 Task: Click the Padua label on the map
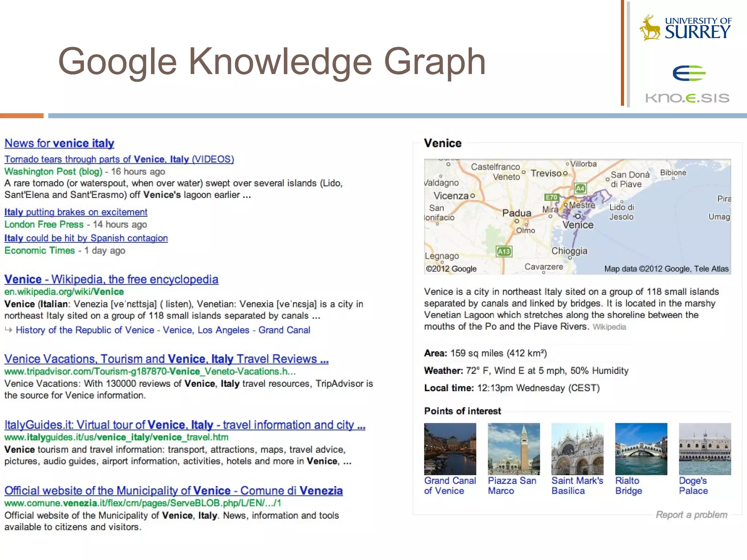pyautogui.click(x=516, y=213)
